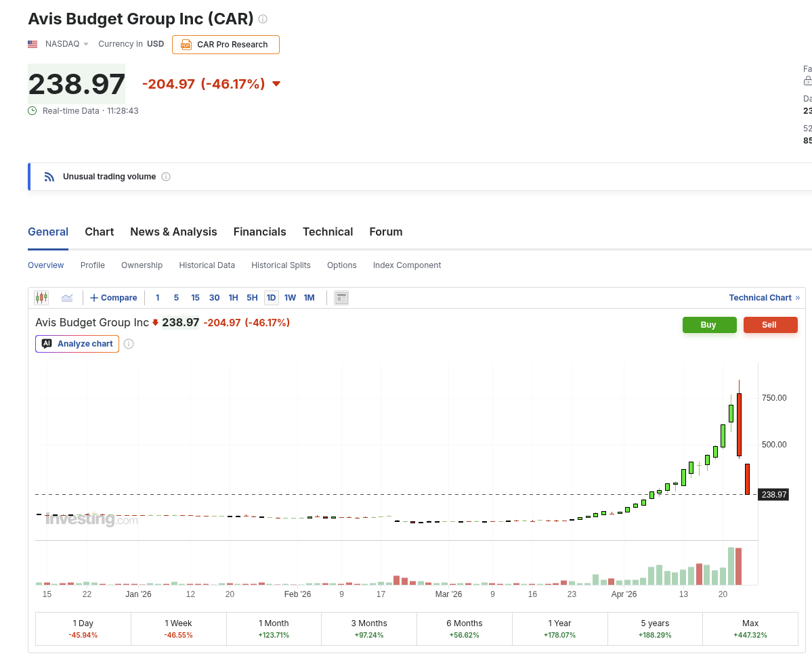812x660 pixels.
Task: Click the unusual trading volume feed icon
Action: pyautogui.click(x=49, y=177)
